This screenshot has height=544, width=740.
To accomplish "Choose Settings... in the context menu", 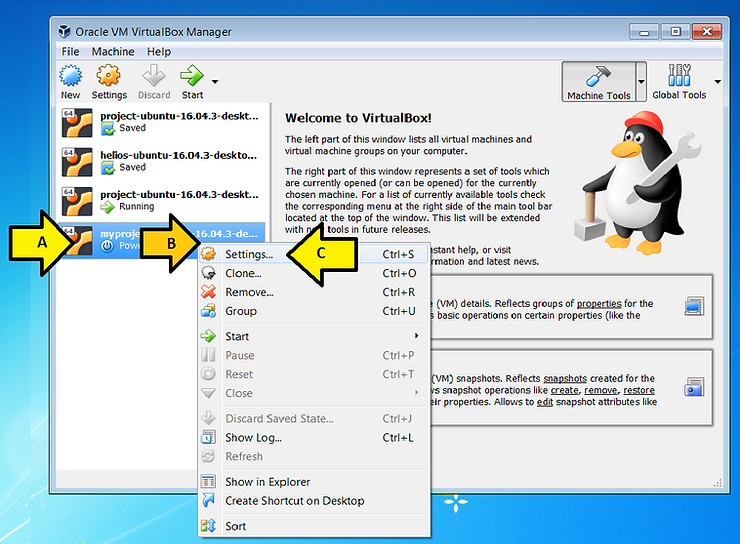I will coord(313,254).
